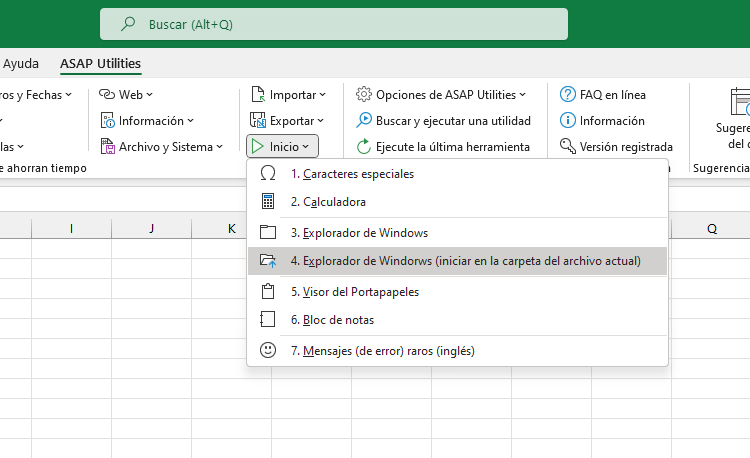Expand the 'las' dropdown at ribbon edge
The height and width of the screenshot is (458, 750).
point(12,146)
